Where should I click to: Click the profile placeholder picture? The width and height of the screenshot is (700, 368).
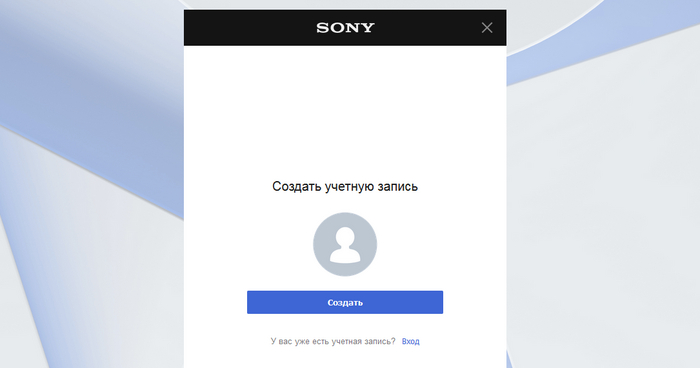click(x=345, y=244)
